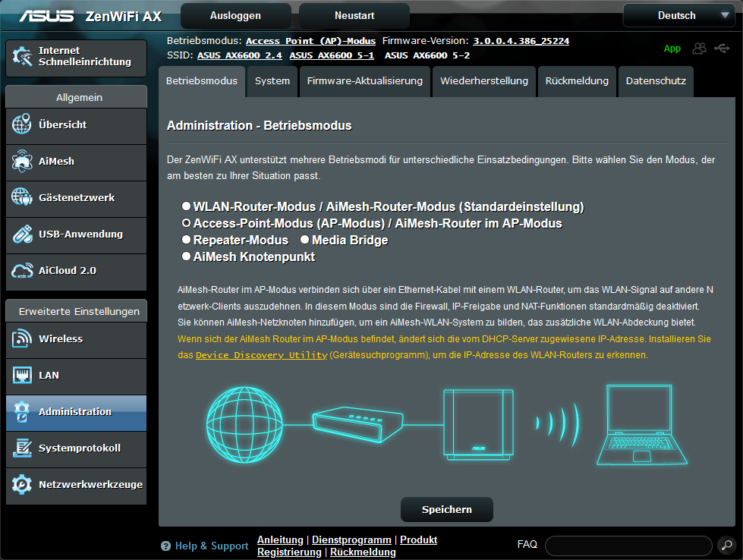Open the Dienstprogramm footer link
Viewport: 743px width, 560px height.
351,540
